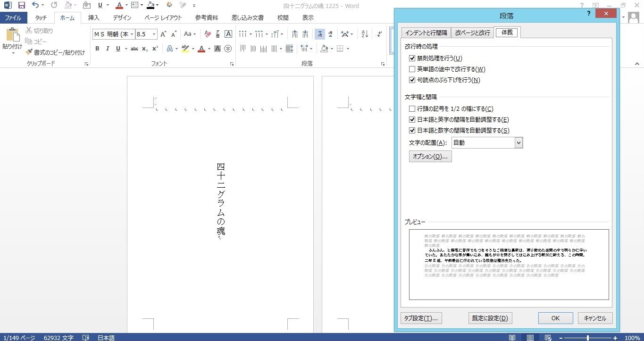Open the font size dropdown (8.5)
The image size is (644, 341).
(154, 34)
